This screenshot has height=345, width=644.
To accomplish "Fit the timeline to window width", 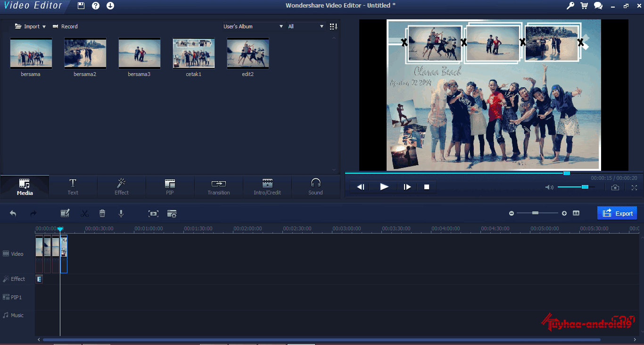I will pyautogui.click(x=576, y=213).
